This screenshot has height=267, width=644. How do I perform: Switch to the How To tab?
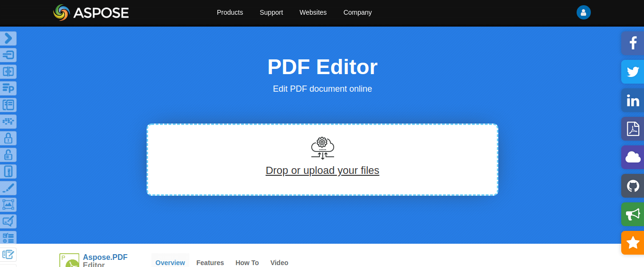pyautogui.click(x=247, y=262)
